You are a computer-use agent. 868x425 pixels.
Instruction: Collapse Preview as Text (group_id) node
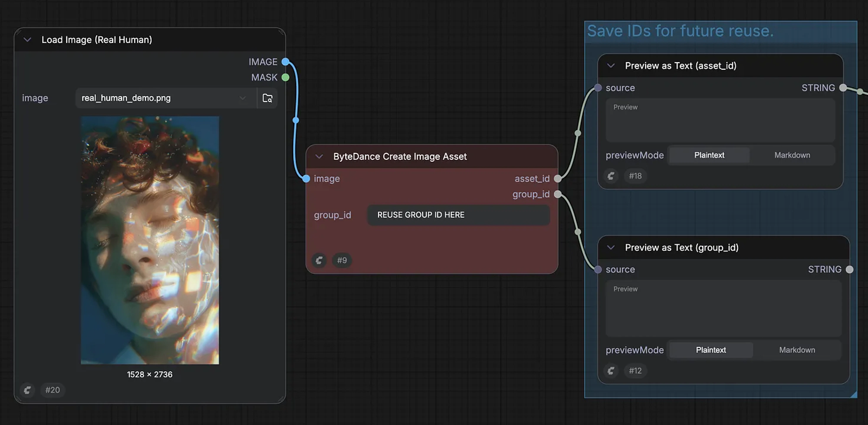611,247
